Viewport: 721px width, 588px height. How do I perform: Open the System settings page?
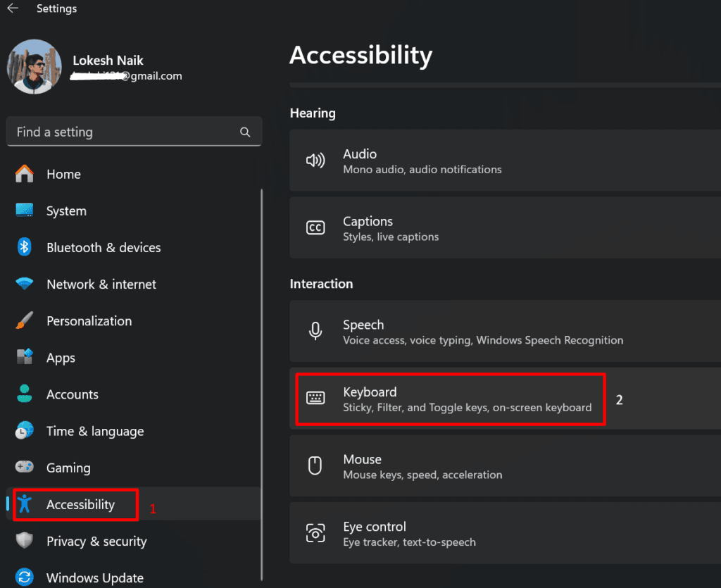[x=66, y=211]
